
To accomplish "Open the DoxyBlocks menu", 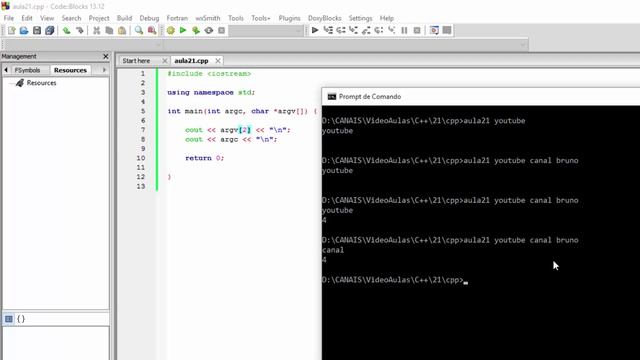I will 324,18.
